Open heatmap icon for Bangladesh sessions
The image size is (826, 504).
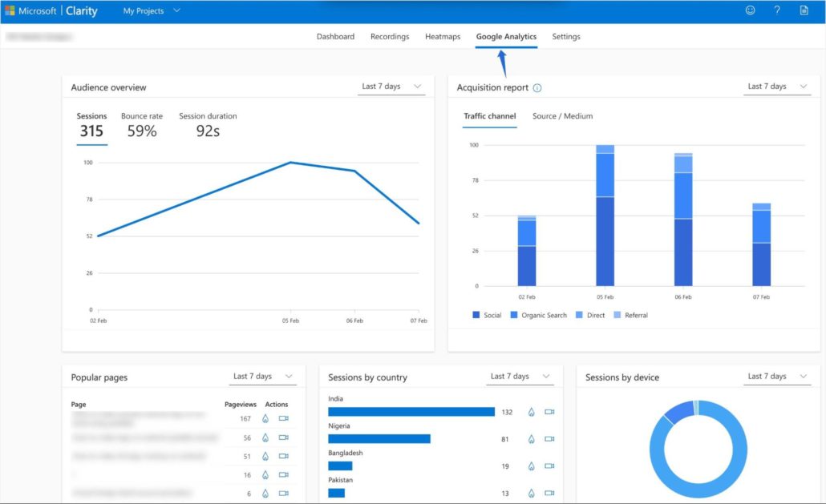click(x=532, y=466)
